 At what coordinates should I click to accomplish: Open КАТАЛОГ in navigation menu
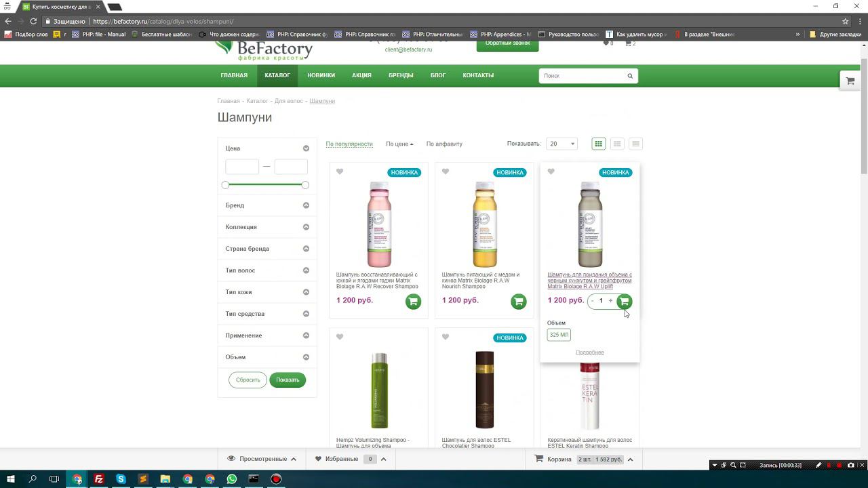coord(277,75)
